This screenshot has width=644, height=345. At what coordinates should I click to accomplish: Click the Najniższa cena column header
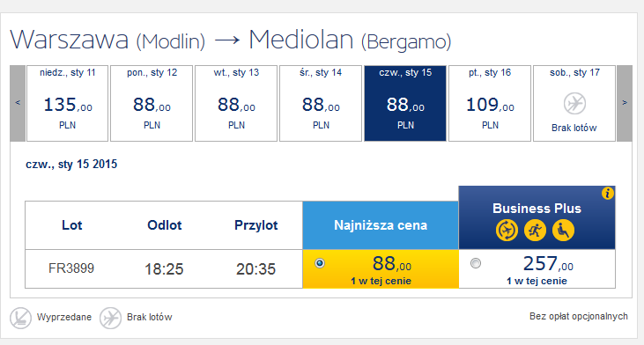click(381, 225)
